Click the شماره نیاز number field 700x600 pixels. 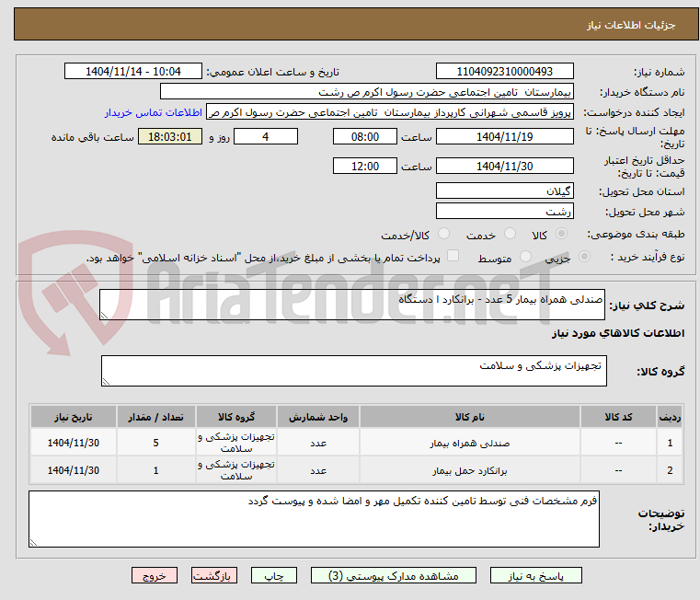504,71
